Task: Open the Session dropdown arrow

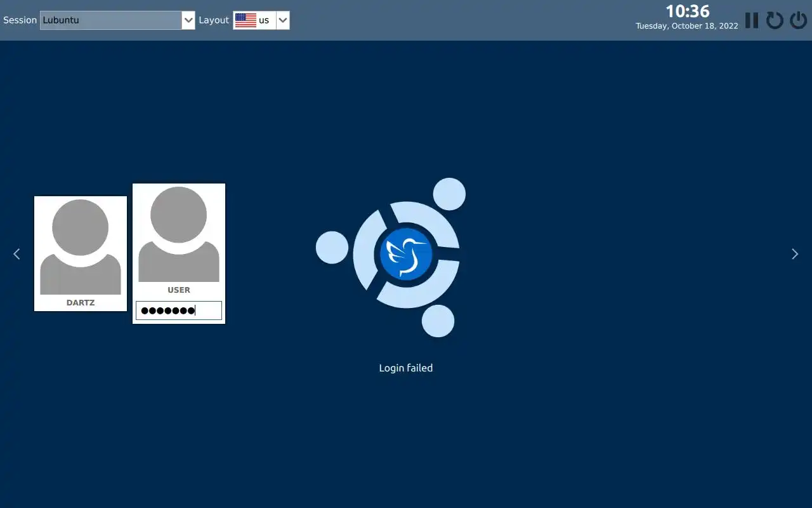Action: pos(188,20)
